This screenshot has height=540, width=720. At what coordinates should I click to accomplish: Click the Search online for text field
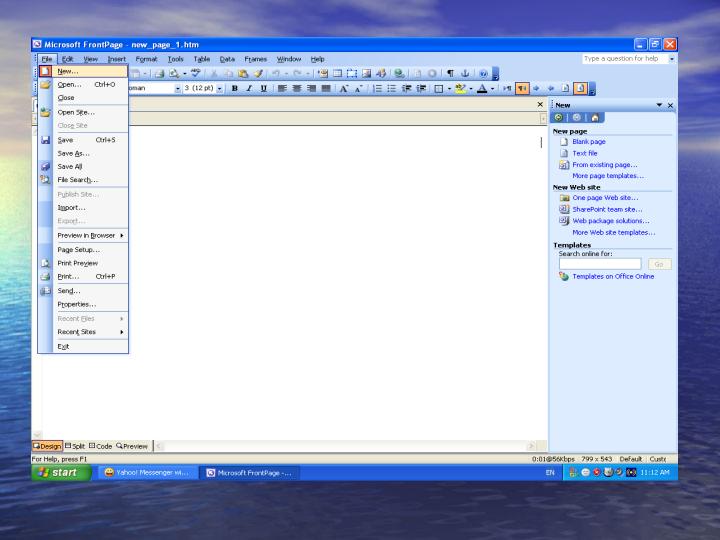point(600,264)
